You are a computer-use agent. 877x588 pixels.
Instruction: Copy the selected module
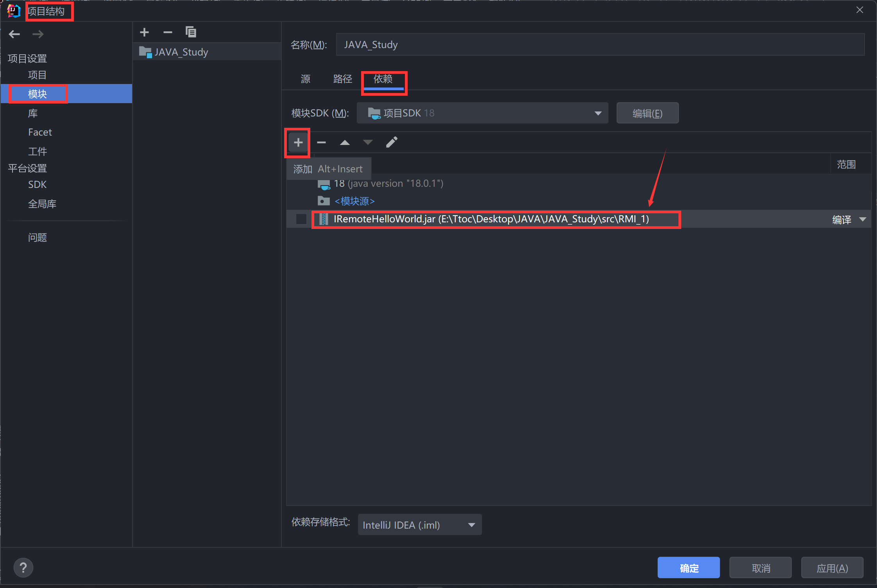(191, 32)
